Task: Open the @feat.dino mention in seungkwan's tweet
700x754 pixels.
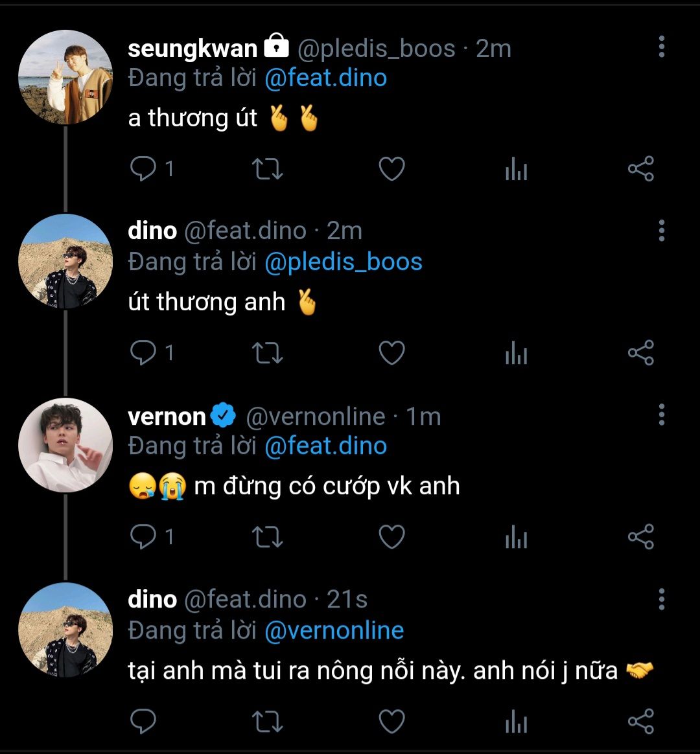Action: coord(325,78)
